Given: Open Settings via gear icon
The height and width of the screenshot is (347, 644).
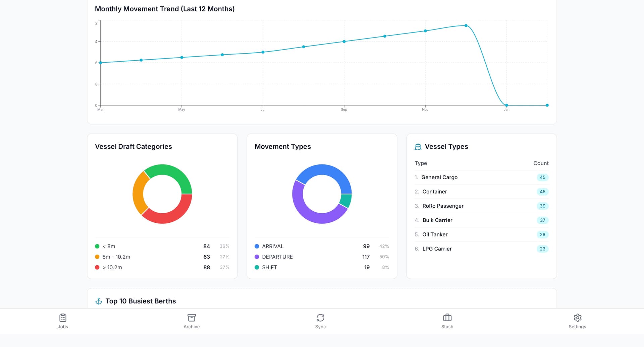Looking at the screenshot, I should pos(577,321).
